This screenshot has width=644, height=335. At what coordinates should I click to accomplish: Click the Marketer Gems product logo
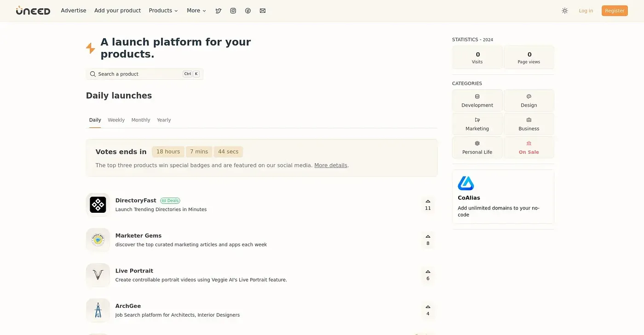point(98,240)
